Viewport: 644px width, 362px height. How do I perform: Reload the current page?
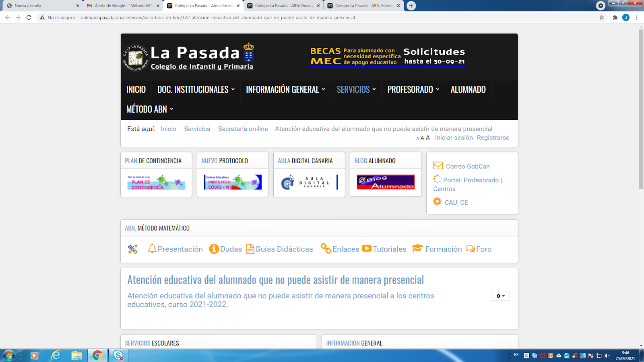click(x=29, y=17)
